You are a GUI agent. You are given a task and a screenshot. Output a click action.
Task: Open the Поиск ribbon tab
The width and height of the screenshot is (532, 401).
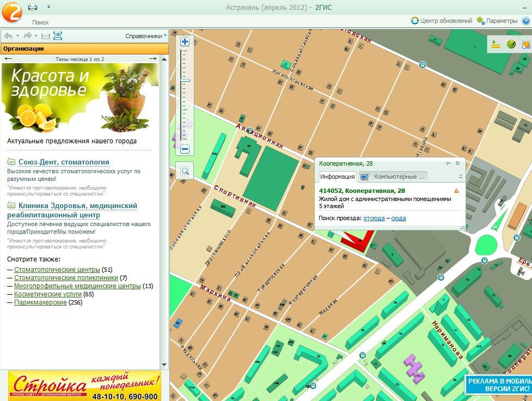(x=40, y=22)
